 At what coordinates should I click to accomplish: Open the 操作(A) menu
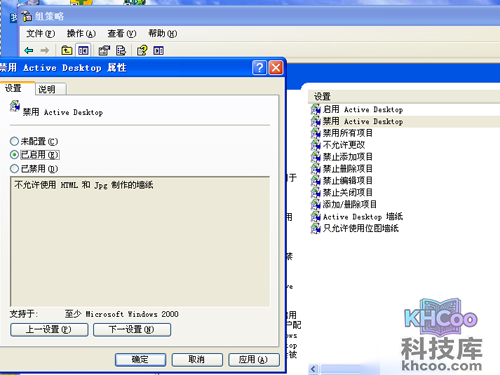81,34
